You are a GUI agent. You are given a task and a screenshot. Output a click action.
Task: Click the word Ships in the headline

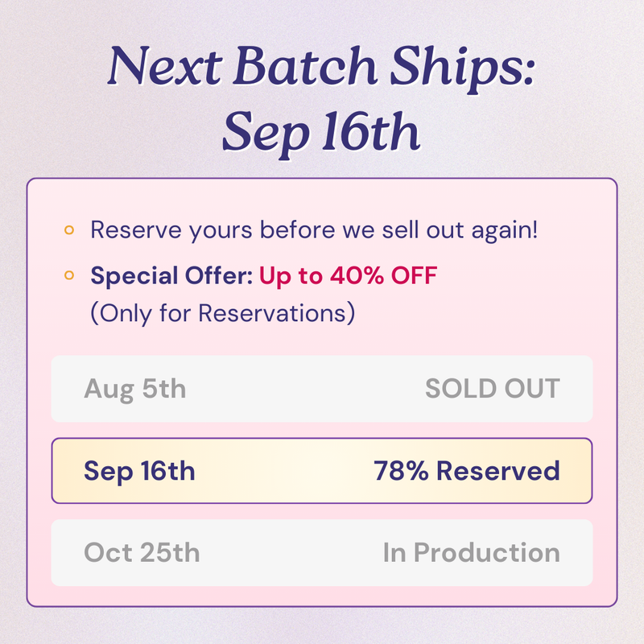click(463, 68)
